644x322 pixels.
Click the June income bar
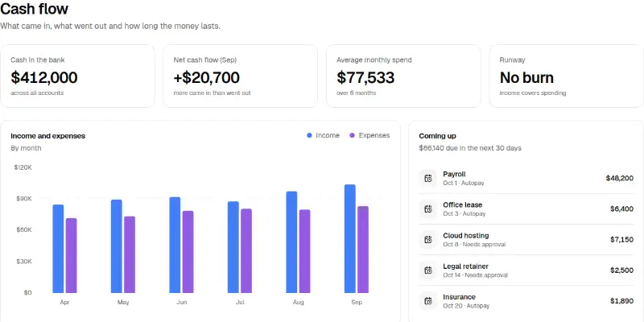click(x=175, y=246)
